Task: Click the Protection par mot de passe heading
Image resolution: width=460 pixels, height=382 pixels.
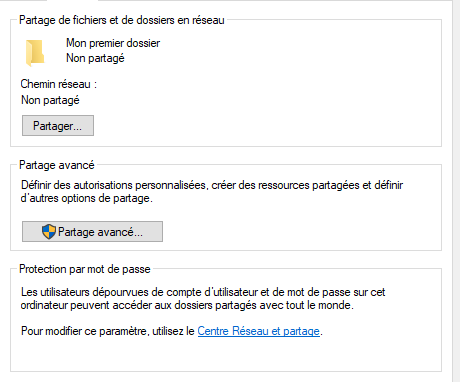Action: coord(85,269)
